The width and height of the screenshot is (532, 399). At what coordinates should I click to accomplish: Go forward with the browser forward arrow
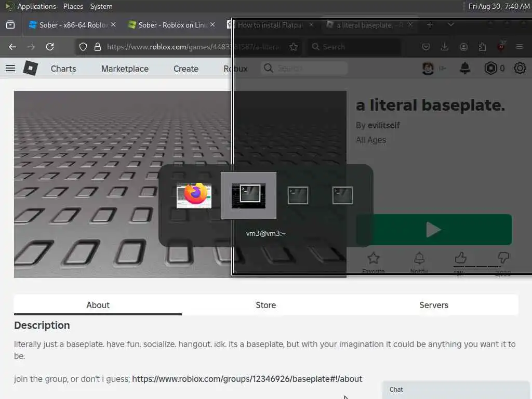coord(31,47)
